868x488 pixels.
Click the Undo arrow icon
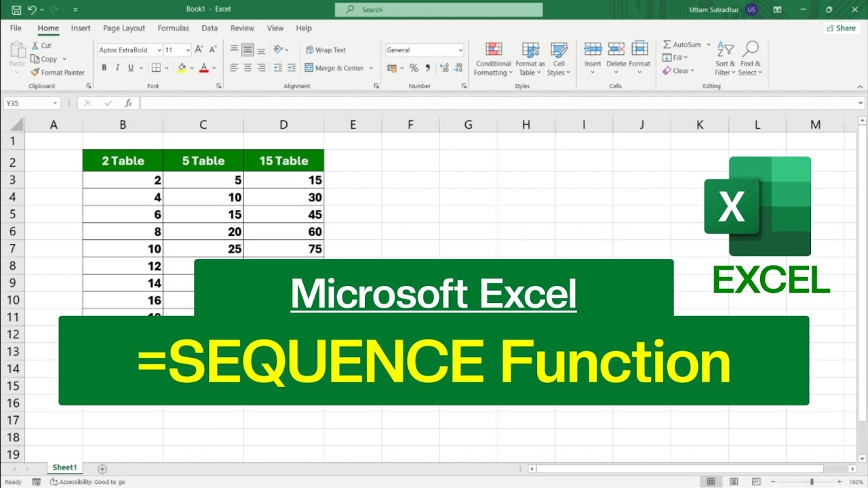pos(33,9)
